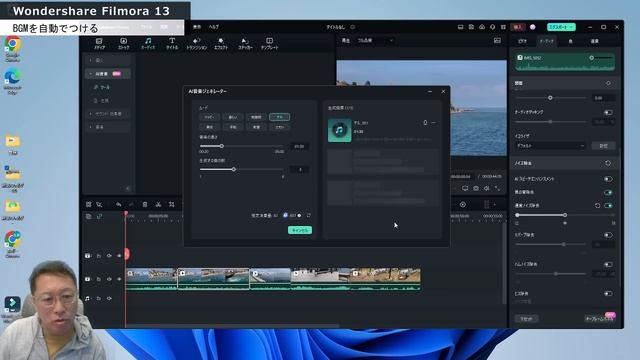Collapse the AI音楽 tree node
This screenshot has height=360, width=640.
[90, 74]
